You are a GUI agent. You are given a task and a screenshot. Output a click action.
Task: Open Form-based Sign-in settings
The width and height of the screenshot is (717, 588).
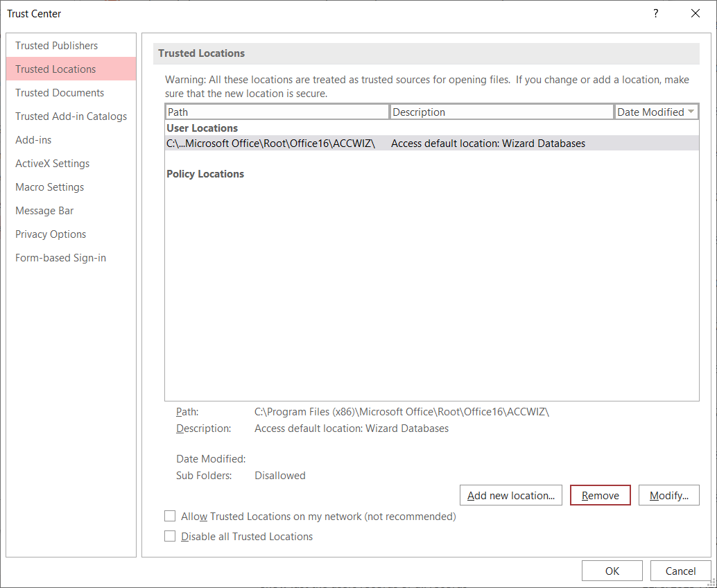pyautogui.click(x=60, y=258)
